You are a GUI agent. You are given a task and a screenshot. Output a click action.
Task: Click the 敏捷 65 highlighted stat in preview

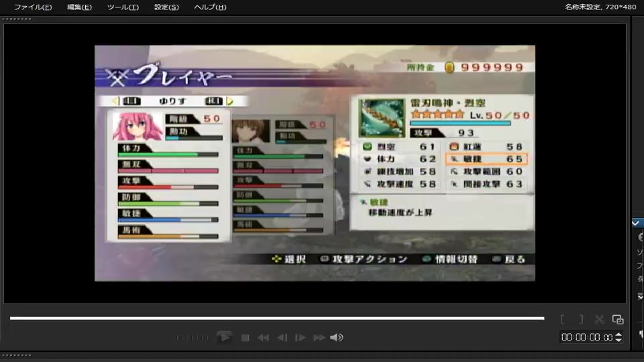[x=487, y=159]
